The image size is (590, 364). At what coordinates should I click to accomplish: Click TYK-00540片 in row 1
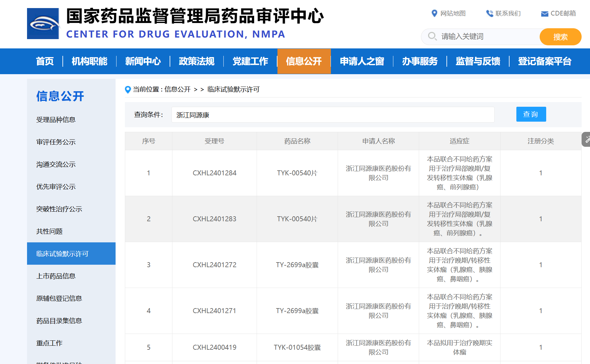(297, 173)
